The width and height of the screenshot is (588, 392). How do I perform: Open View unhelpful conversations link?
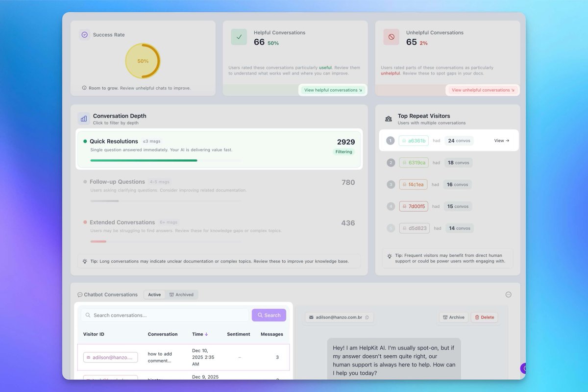[483, 90]
